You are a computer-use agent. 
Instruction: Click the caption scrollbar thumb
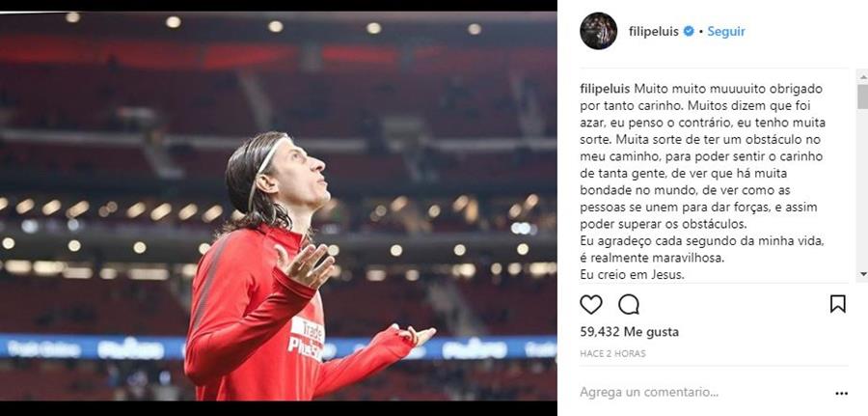tap(862, 96)
